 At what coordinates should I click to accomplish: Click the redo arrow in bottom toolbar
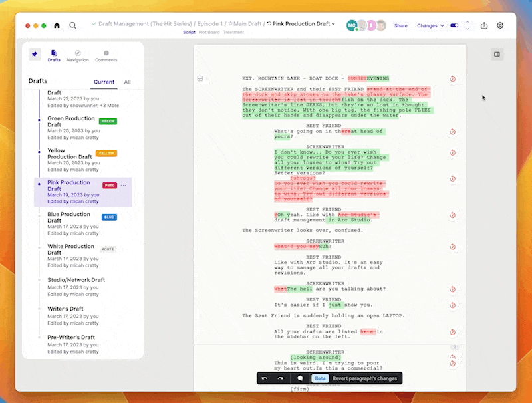coord(280,378)
